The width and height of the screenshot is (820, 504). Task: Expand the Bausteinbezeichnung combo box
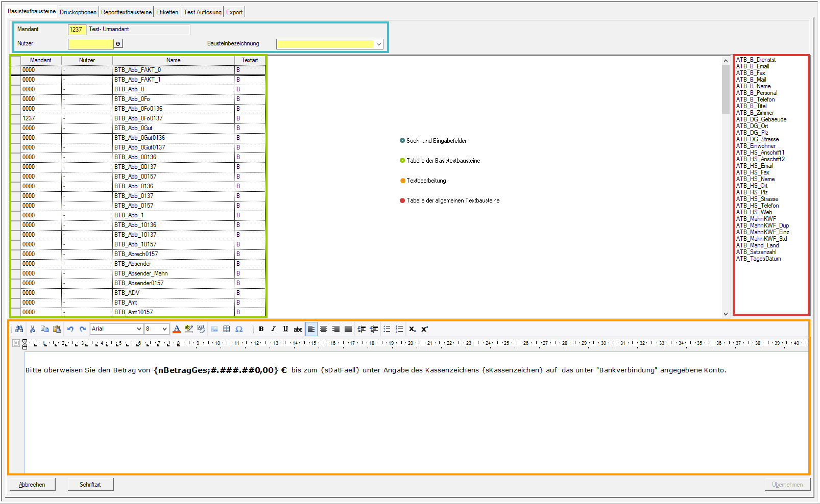379,44
